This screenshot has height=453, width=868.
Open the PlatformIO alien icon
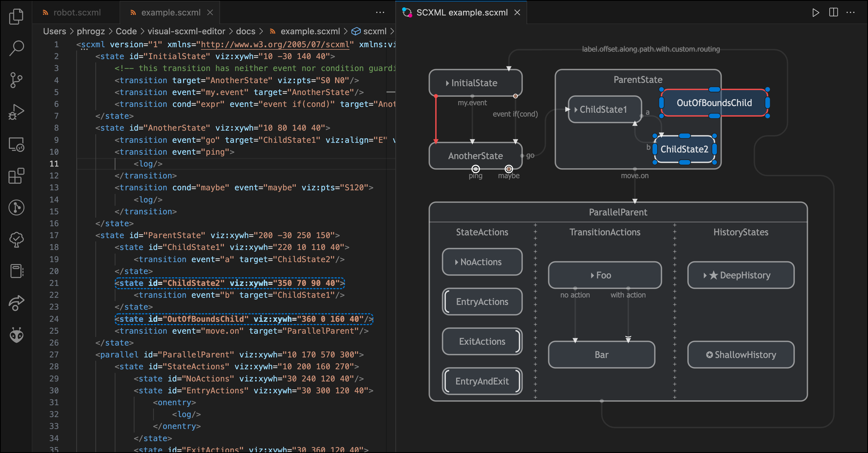pyautogui.click(x=16, y=335)
